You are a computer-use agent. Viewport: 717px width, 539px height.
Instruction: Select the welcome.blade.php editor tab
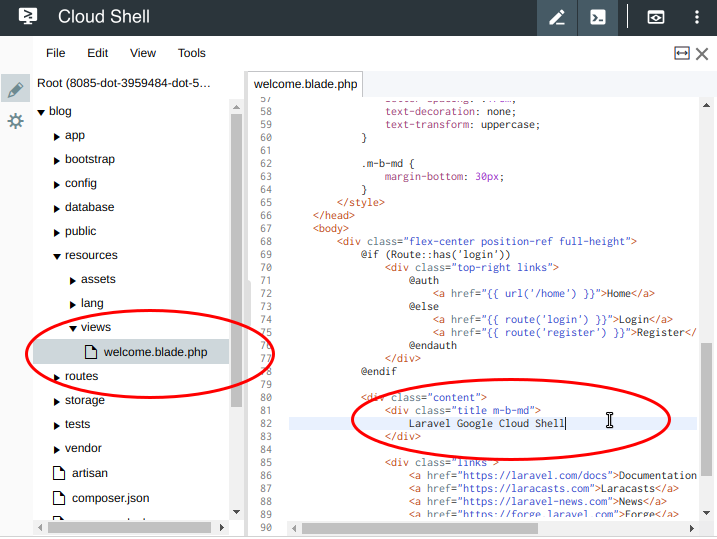pyautogui.click(x=305, y=84)
